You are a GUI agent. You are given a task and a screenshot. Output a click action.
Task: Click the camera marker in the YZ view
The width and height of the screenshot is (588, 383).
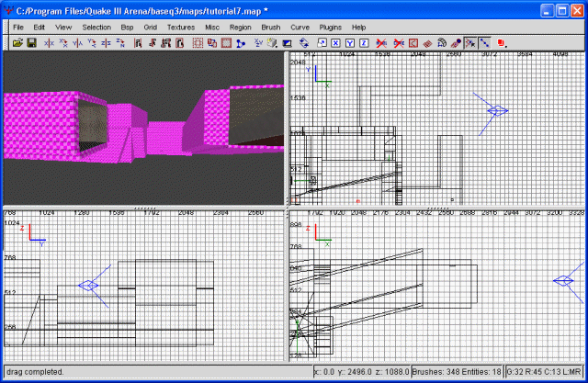88,286
